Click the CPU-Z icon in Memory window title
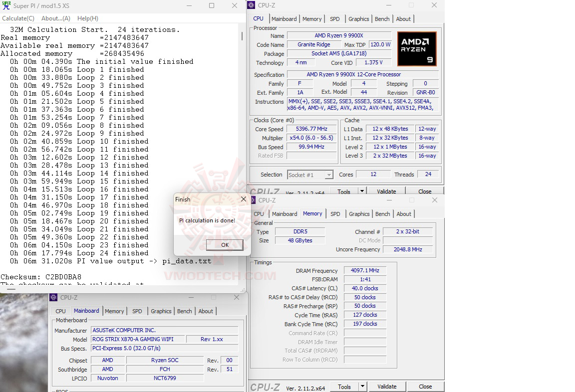Viewport: 575px width, 392px height. (x=254, y=200)
